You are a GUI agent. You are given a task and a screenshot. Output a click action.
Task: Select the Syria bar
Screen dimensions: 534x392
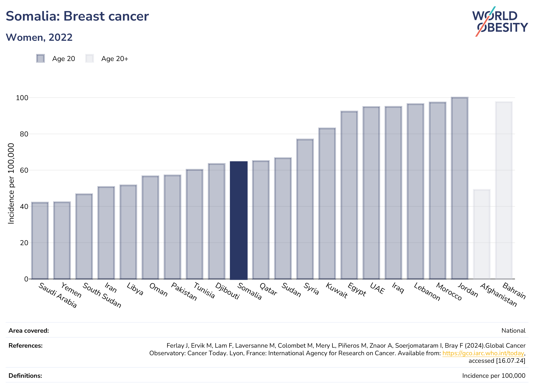(x=305, y=209)
